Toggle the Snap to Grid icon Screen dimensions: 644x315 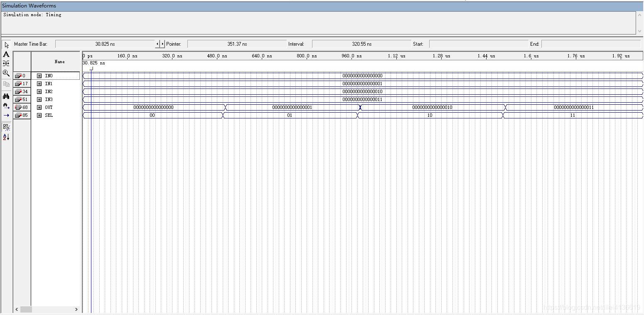coord(6,127)
